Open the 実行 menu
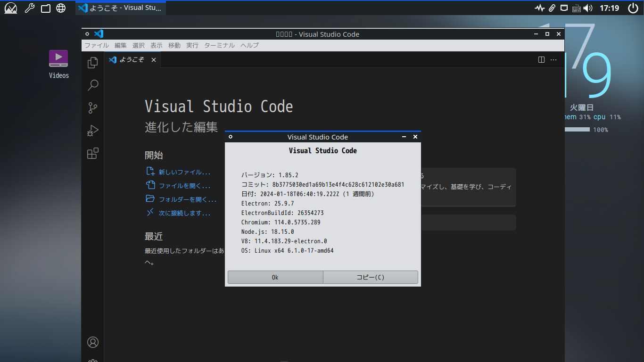 click(x=192, y=45)
